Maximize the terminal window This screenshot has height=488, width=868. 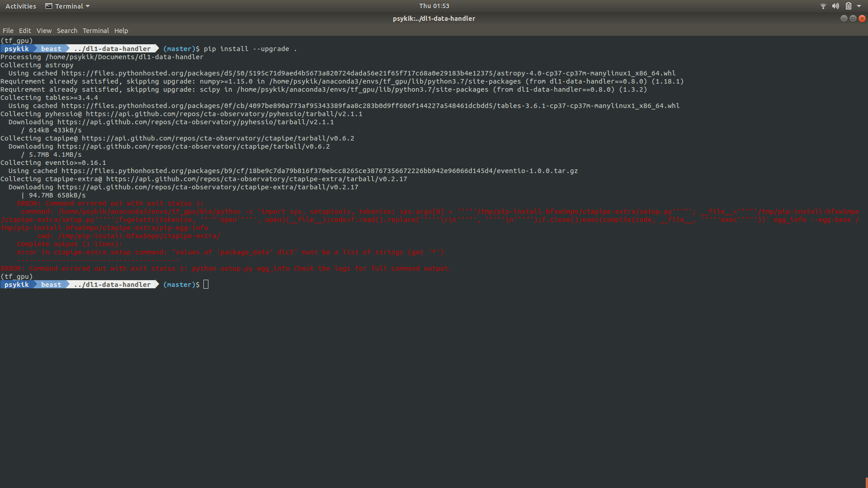coord(853,19)
